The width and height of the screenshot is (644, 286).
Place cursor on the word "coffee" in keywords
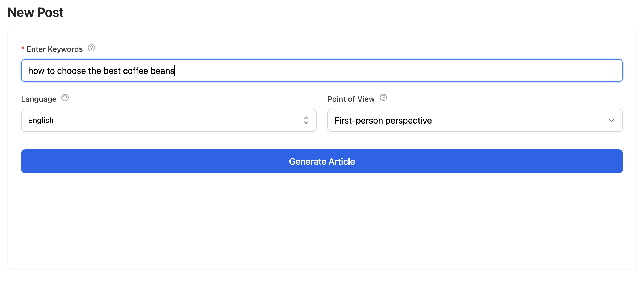[135, 71]
